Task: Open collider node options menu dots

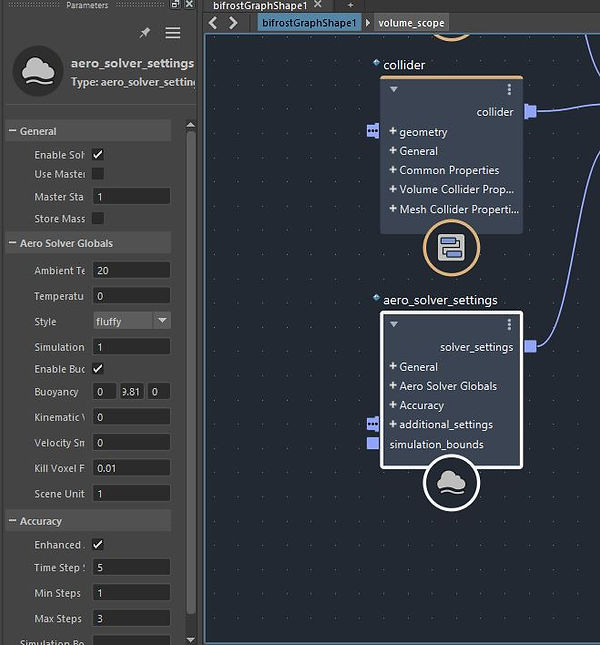Action: [x=509, y=89]
